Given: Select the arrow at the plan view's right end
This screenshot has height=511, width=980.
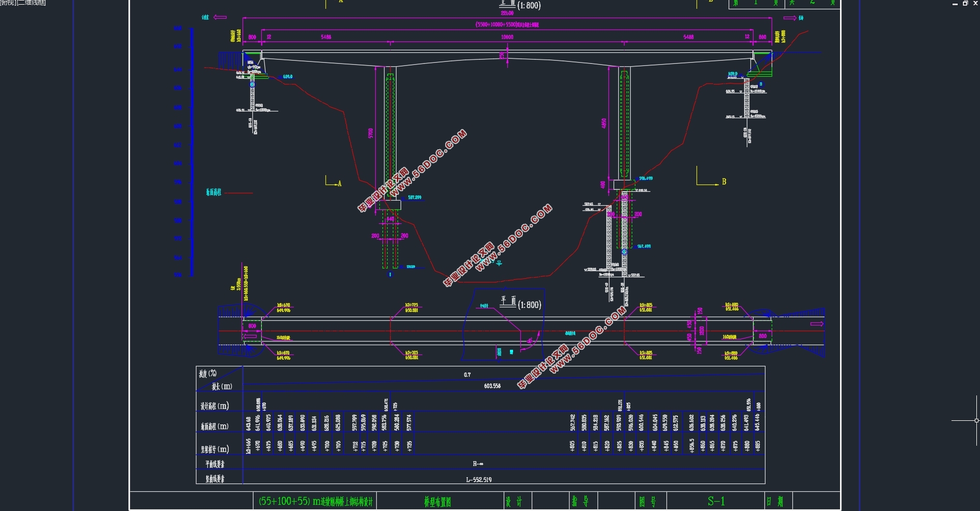Looking at the screenshot, I should tap(817, 324).
